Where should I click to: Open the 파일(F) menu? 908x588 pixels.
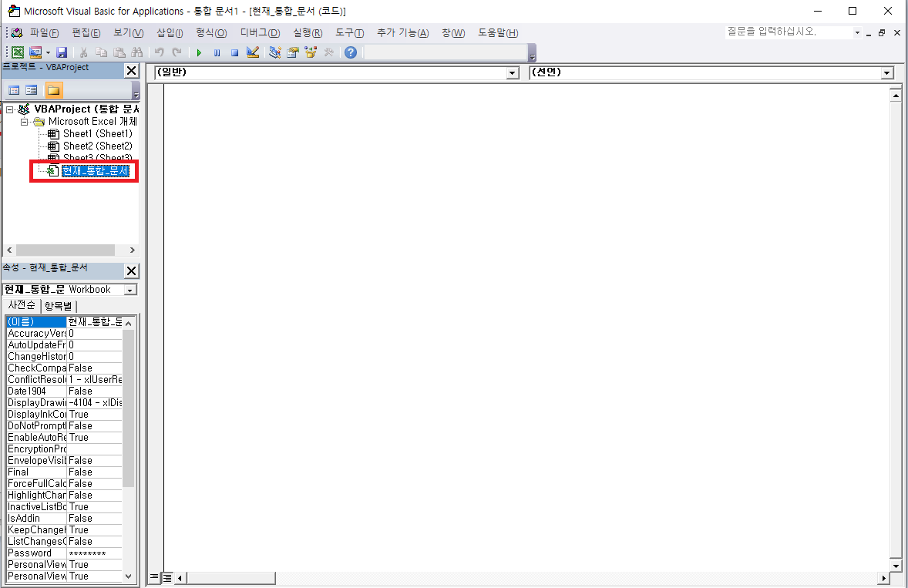(x=45, y=33)
